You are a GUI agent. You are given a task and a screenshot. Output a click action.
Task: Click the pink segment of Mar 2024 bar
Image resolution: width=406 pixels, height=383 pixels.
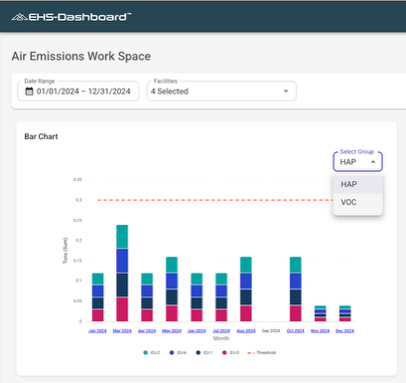point(122,309)
